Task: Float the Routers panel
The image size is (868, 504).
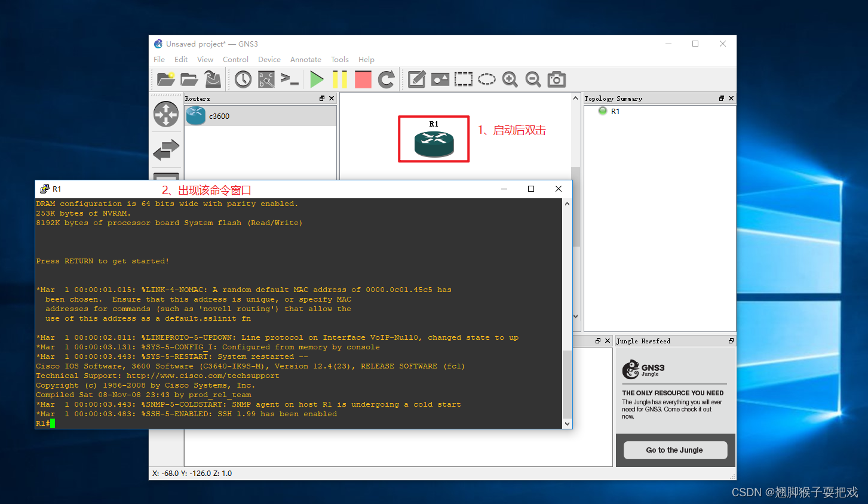Action: pyautogui.click(x=322, y=99)
